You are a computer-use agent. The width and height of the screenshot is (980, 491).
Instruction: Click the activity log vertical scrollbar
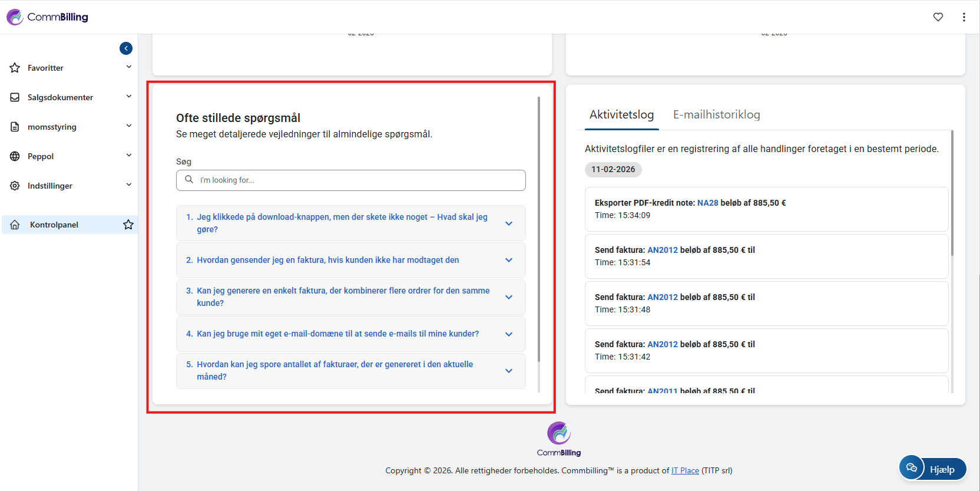coord(952,195)
